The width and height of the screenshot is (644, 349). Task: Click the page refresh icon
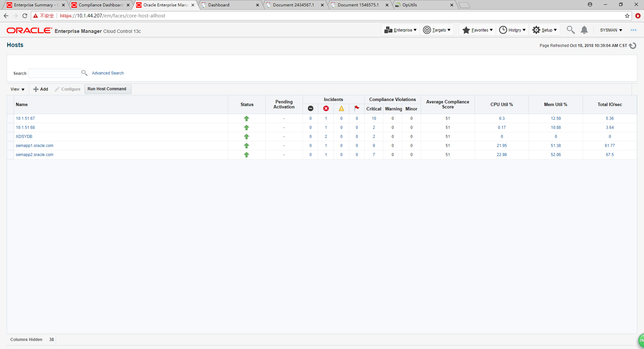633,46
